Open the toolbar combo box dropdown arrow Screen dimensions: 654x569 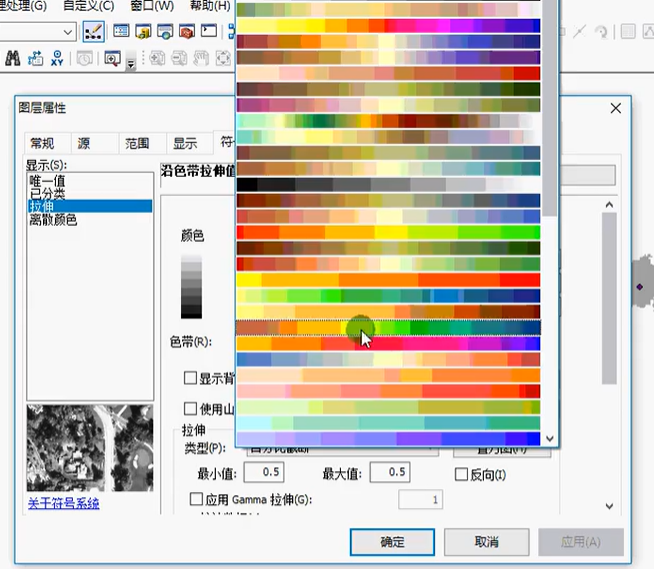pos(68,32)
